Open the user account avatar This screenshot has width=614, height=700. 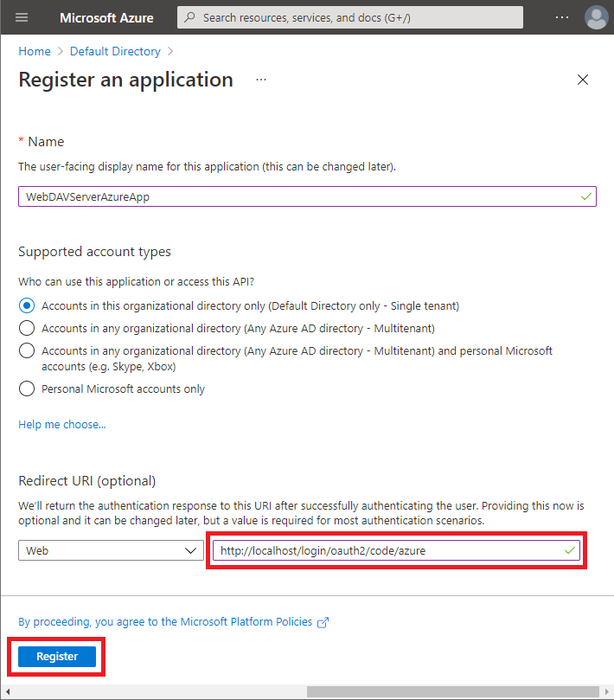click(596, 17)
